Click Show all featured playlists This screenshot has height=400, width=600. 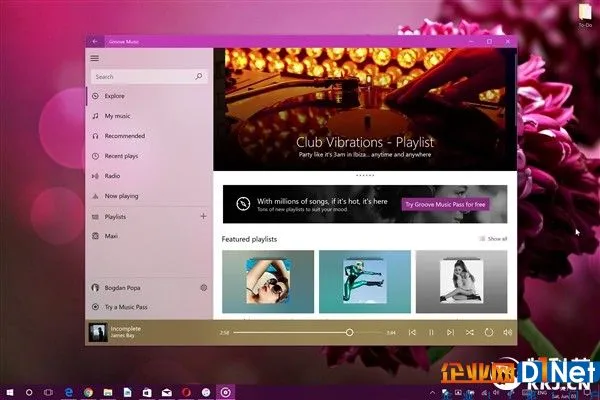click(493, 239)
